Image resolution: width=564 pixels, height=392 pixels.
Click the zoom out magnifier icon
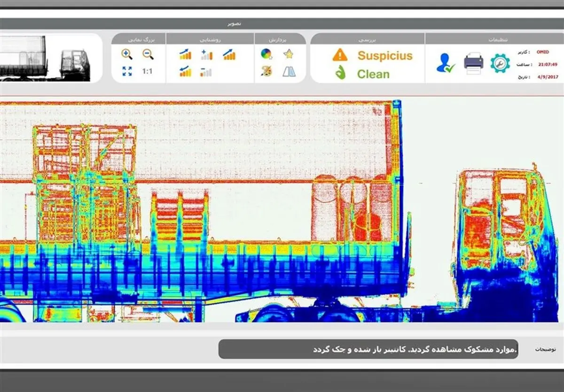click(148, 54)
